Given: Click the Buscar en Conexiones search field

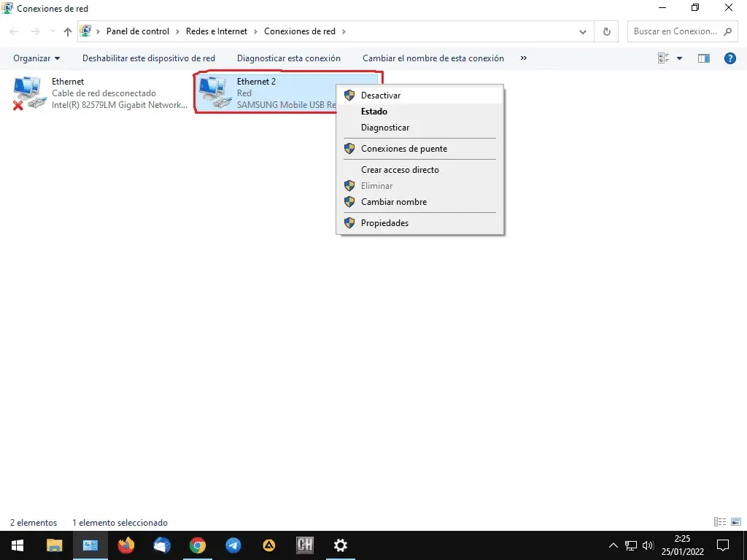Looking at the screenshot, I should click(x=681, y=31).
